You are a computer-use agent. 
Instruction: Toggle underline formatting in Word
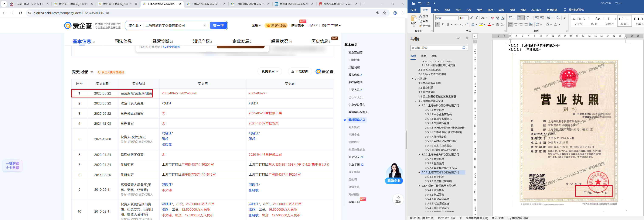click(447, 24)
